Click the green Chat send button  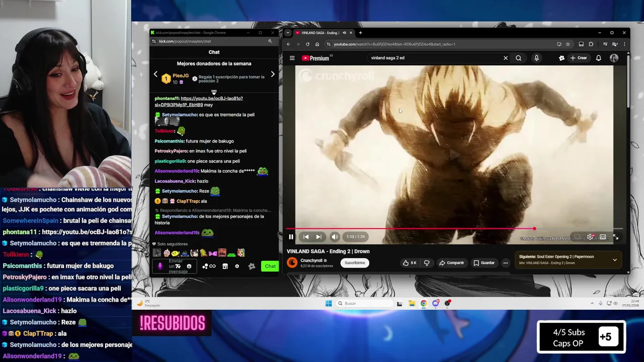[270, 266]
